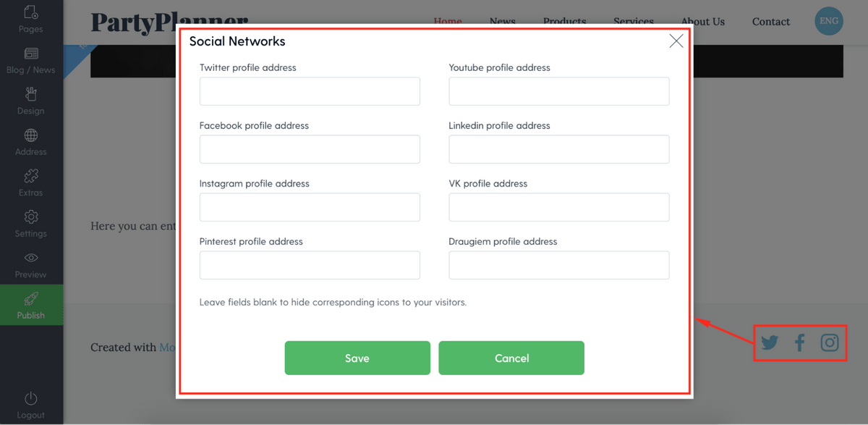Click the Twitter bird footer icon
This screenshot has width=868, height=425.
770,342
